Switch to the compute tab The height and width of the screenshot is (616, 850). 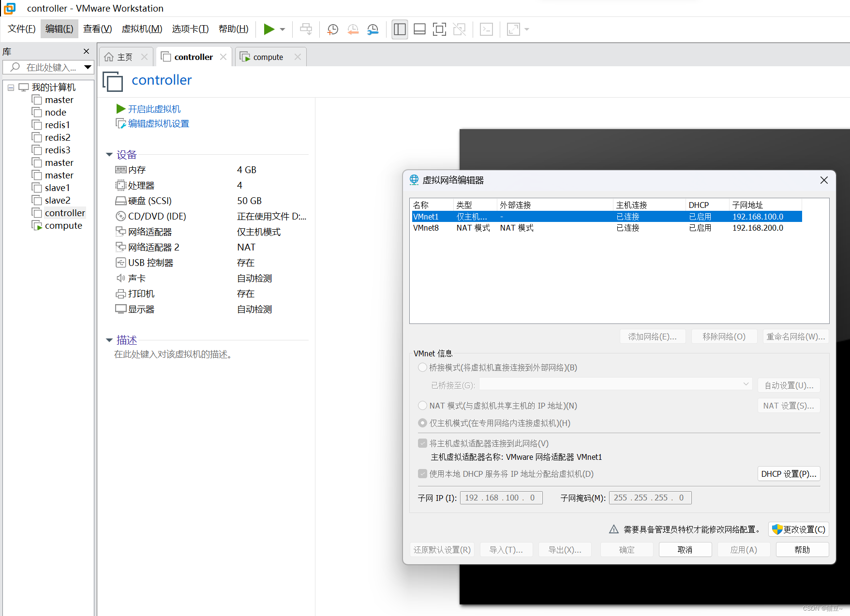coord(268,57)
